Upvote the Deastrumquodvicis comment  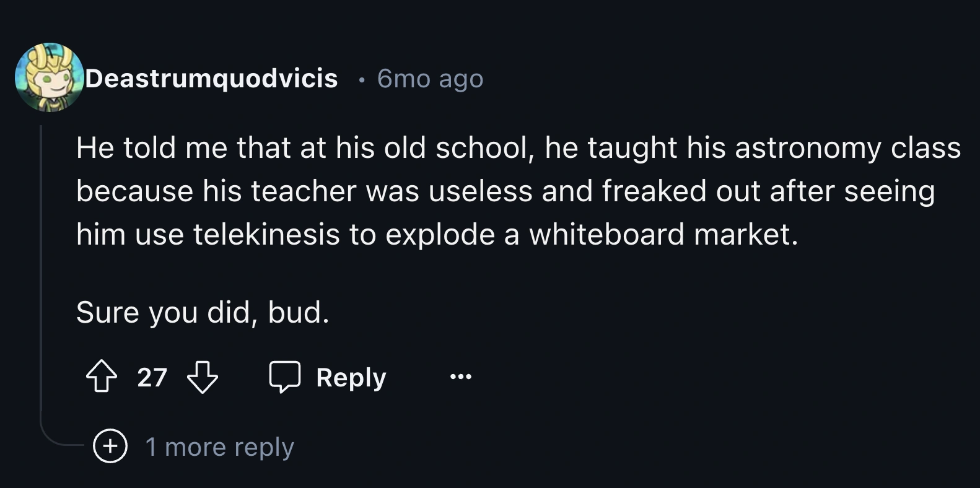click(x=102, y=377)
